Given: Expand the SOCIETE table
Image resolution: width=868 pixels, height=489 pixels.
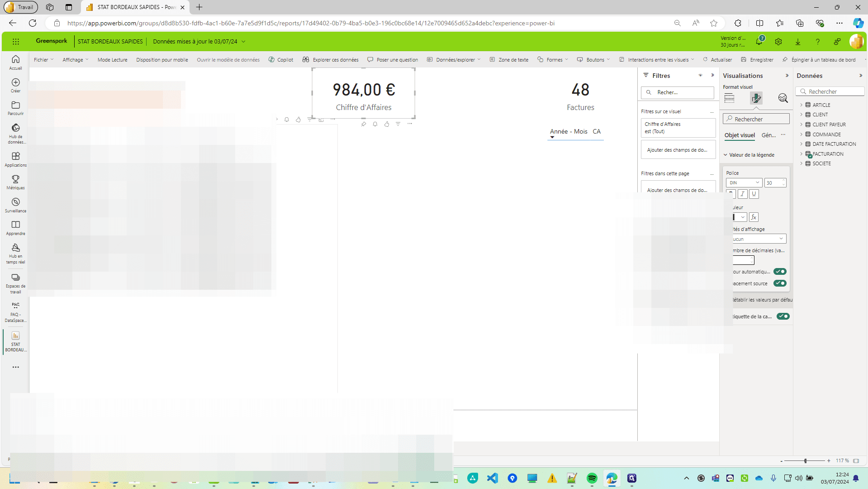Looking at the screenshot, I should click(x=801, y=163).
